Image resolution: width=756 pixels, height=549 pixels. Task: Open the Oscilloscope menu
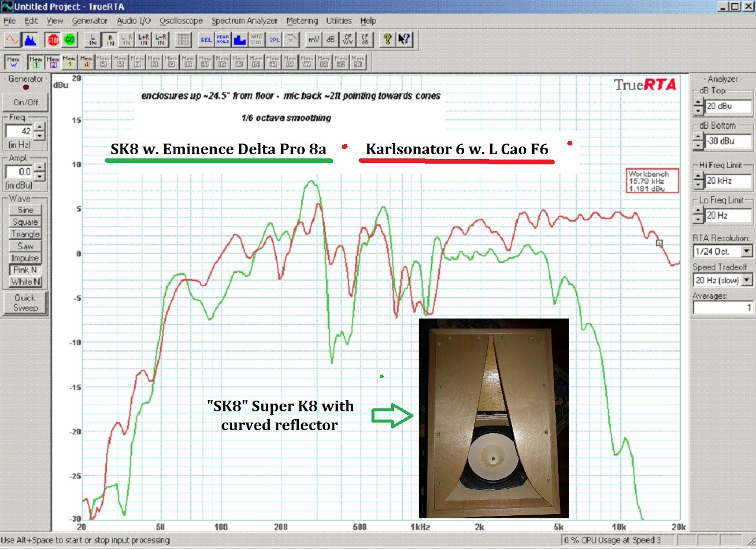[181, 21]
